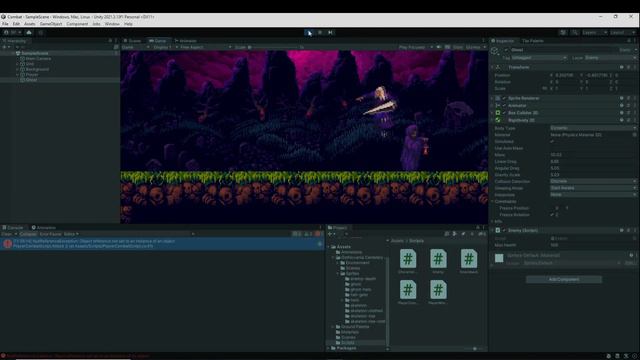Click the Step frame button
The width and height of the screenshot is (640, 360).
pyautogui.click(x=330, y=33)
